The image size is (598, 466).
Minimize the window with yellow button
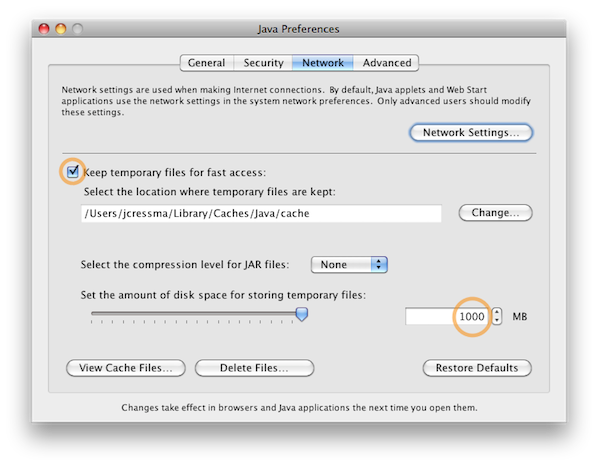(61, 29)
